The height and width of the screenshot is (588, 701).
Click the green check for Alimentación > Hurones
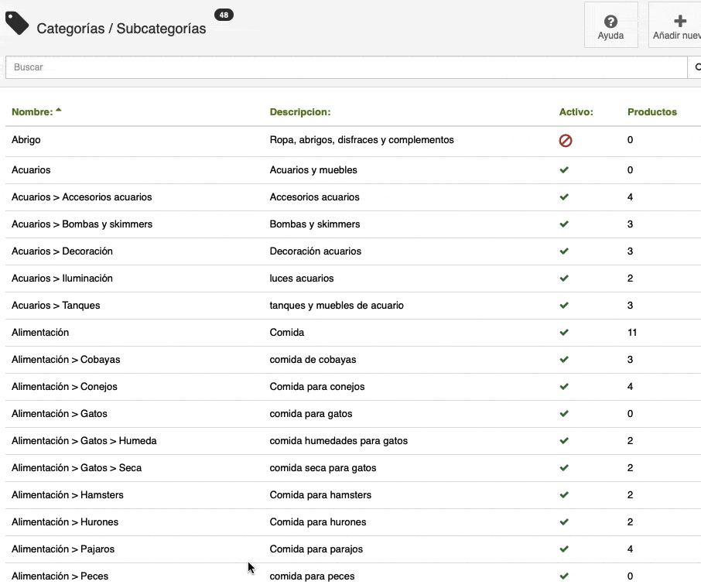pyautogui.click(x=564, y=521)
